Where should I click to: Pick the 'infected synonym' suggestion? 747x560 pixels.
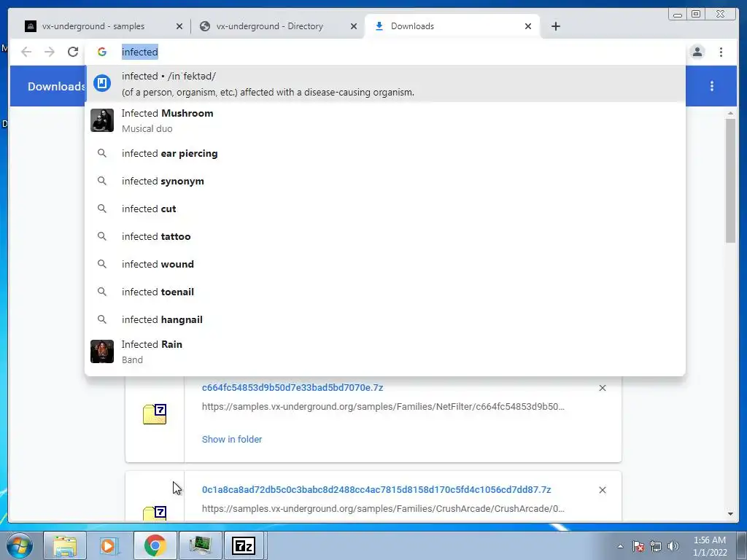[x=385, y=181]
